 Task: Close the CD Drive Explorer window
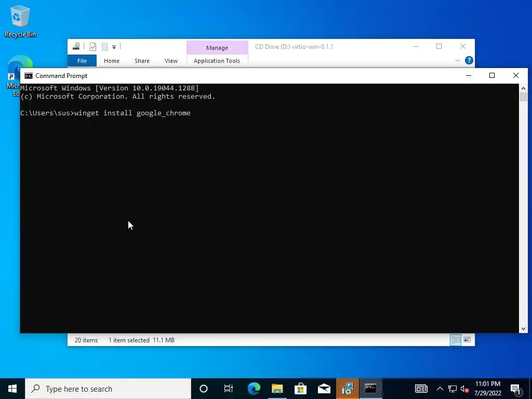point(463,46)
